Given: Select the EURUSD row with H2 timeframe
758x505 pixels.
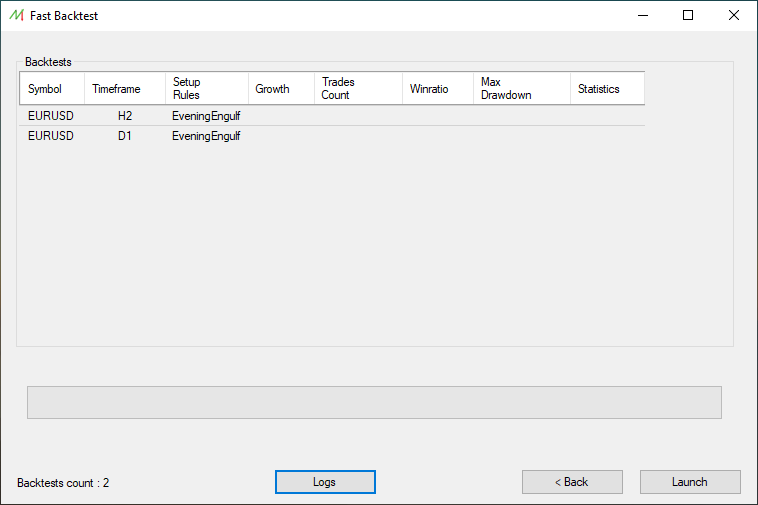Looking at the screenshot, I should pyautogui.click(x=332, y=116).
